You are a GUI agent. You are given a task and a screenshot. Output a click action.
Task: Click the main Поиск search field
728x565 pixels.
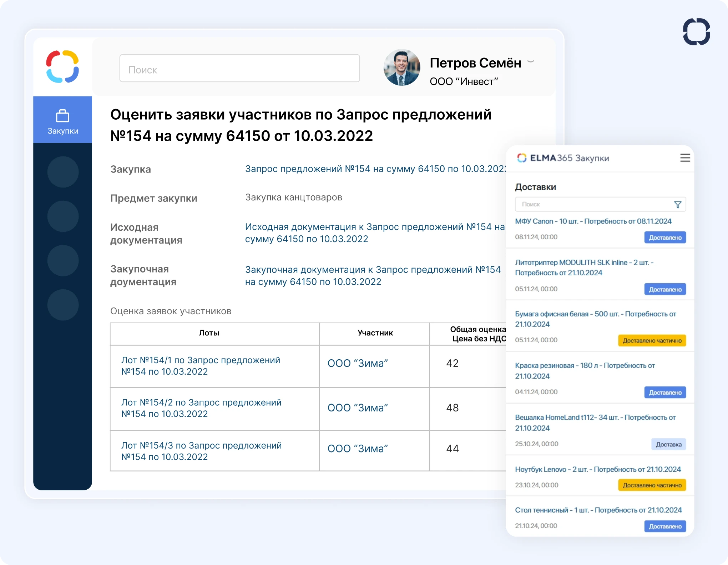click(239, 68)
